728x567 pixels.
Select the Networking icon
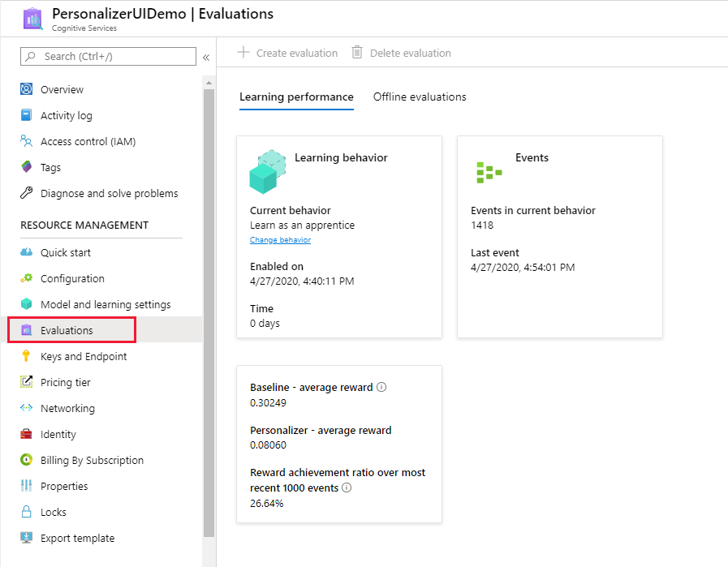27,408
